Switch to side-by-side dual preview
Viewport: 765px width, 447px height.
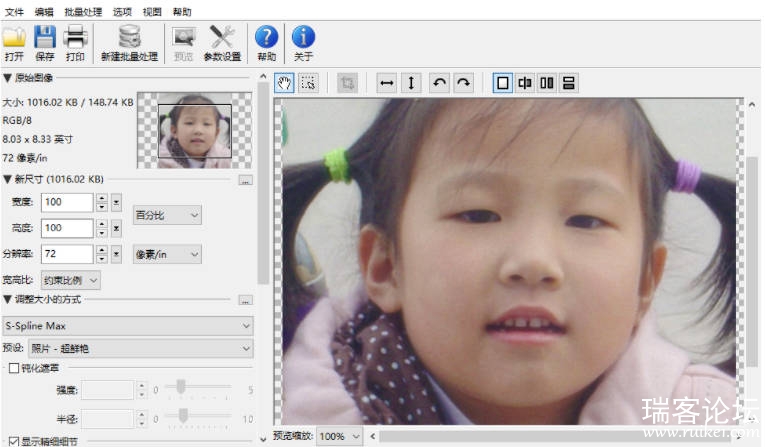pyautogui.click(x=547, y=83)
